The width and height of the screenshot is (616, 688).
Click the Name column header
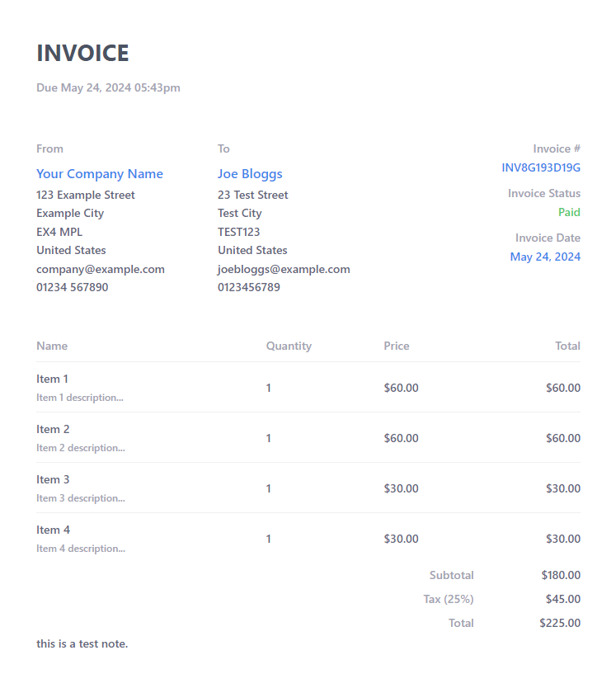52,346
